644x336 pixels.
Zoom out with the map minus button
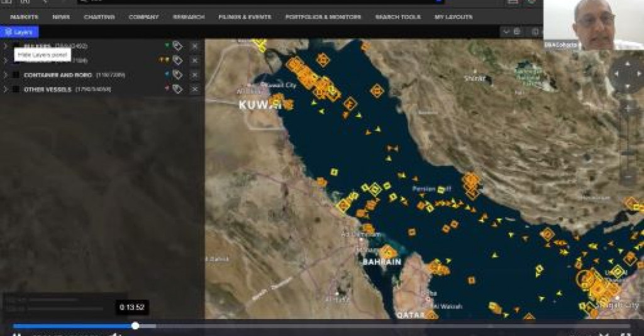tap(627, 178)
